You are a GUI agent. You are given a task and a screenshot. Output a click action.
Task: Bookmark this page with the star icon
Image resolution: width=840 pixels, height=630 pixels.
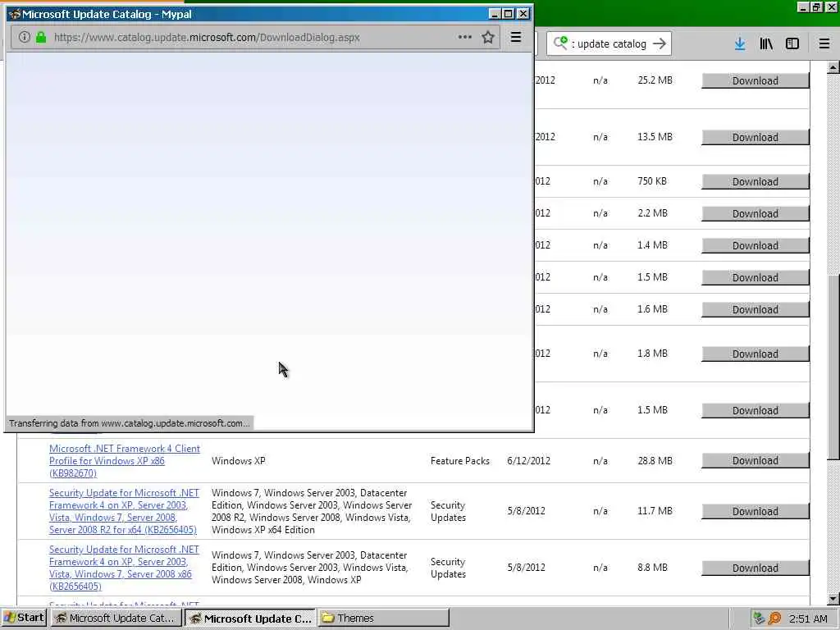[487, 37]
